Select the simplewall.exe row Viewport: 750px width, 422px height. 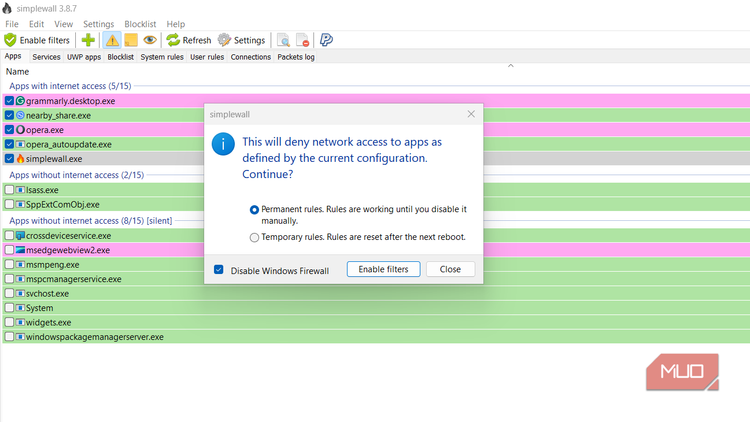tap(376, 158)
